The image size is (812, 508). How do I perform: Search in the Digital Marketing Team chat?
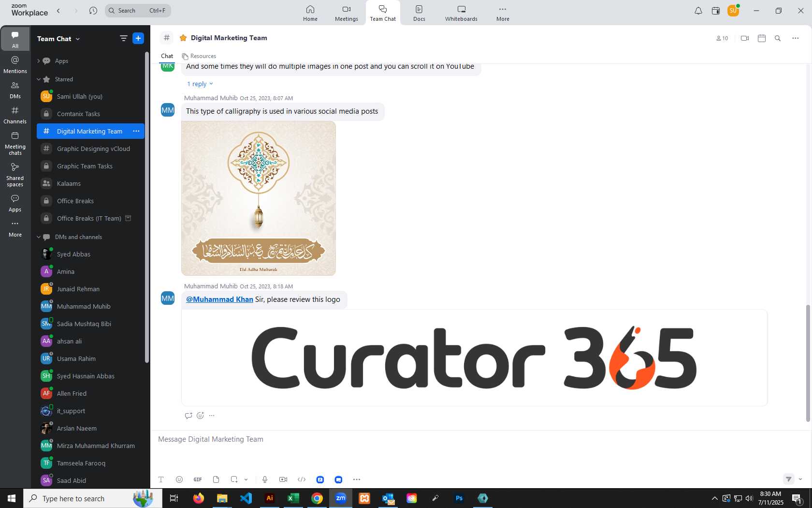pyautogui.click(x=778, y=38)
